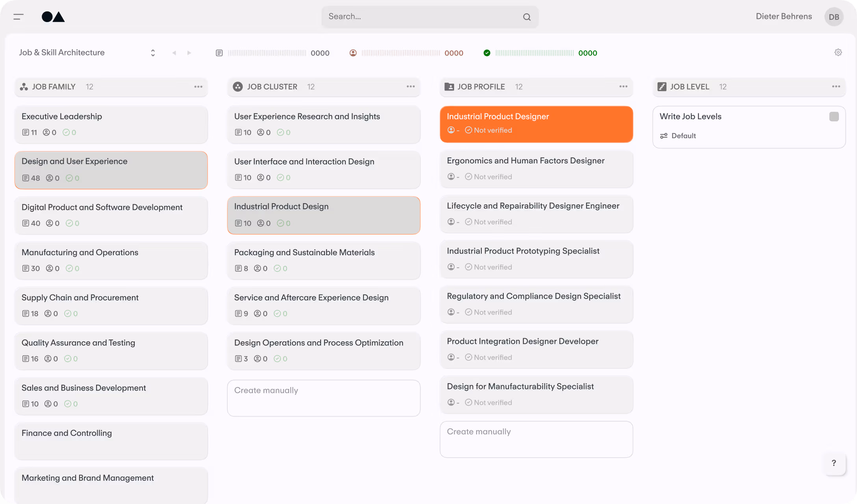Click person icon on Packaging and Sustainable Materials
Image resolution: width=857 pixels, height=504 pixels.
[x=258, y=268]
